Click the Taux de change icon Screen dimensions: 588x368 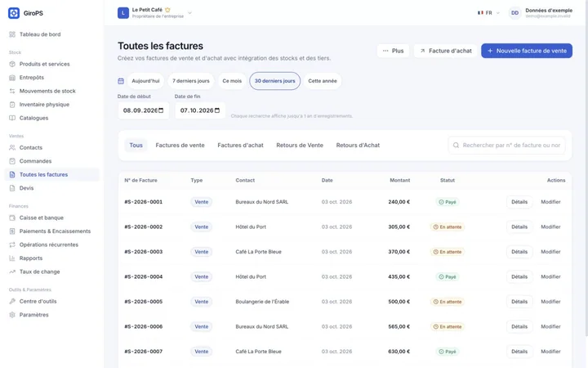click(x=12, y=272)
